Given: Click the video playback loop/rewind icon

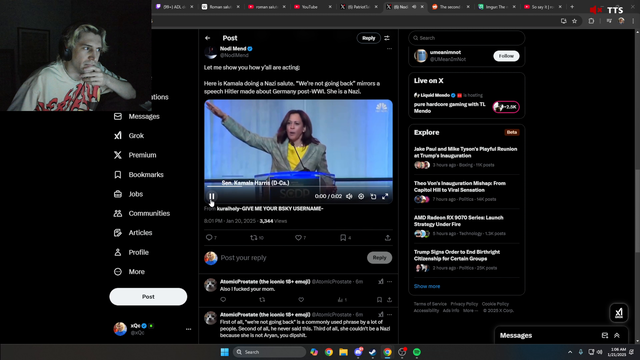Looking at the screenshot, I should [x=373, y=196].
